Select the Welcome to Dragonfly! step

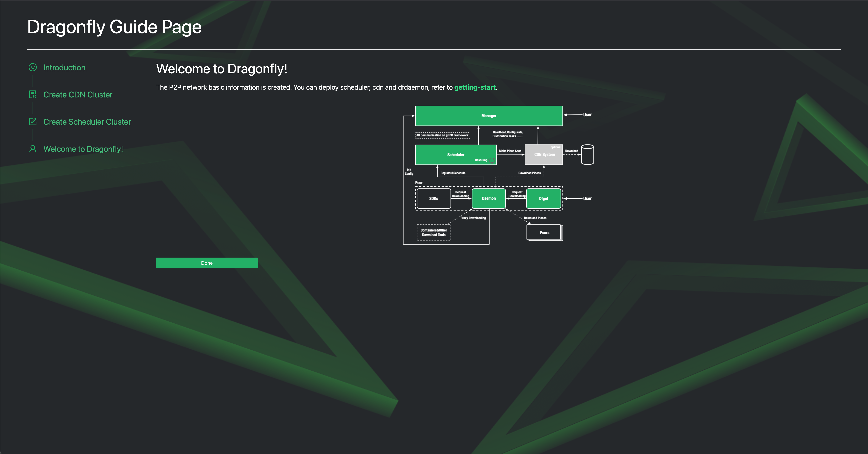click(x=83, y=149)
